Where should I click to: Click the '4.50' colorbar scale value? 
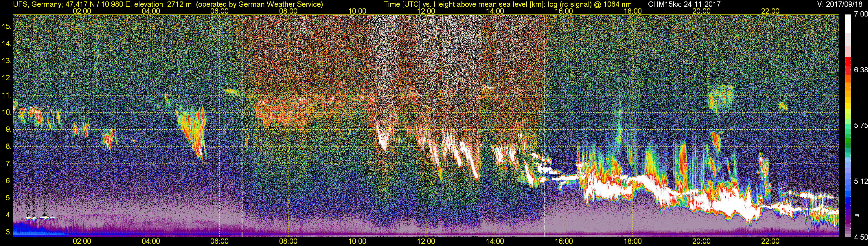(861, 237)
